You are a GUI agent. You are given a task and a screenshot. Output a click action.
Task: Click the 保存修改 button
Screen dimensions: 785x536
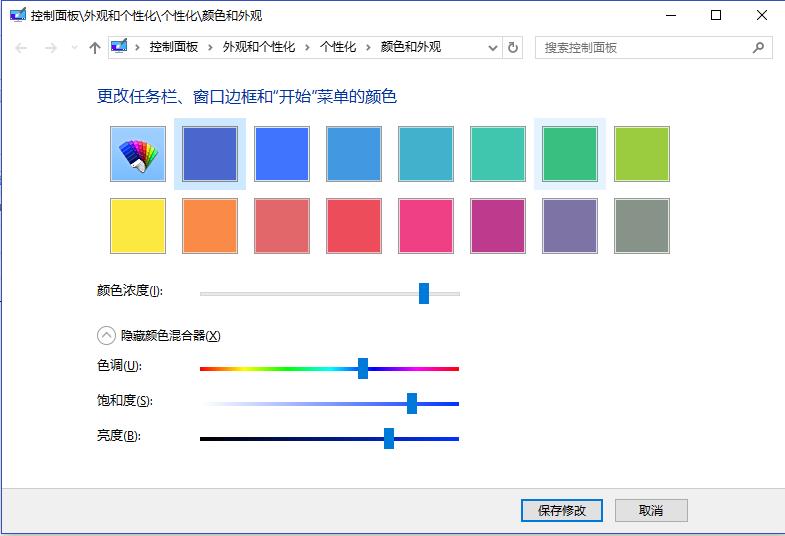(562, 510)
